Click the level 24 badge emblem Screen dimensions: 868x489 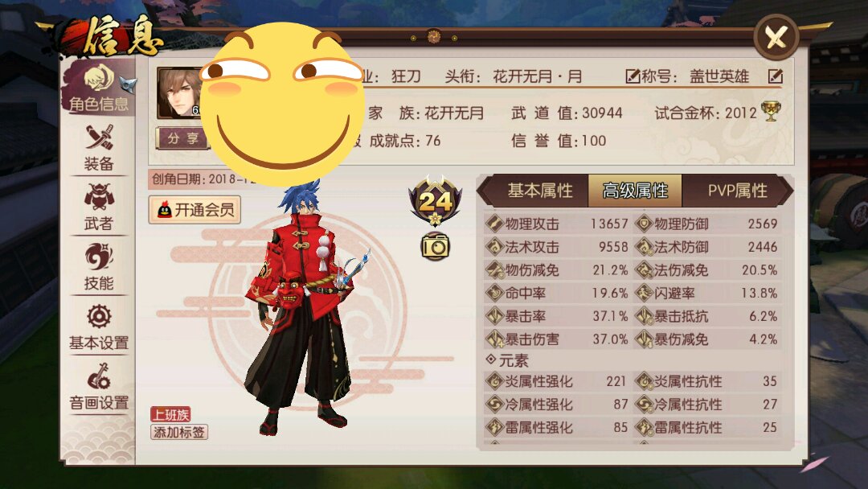pyautogui.click(x=435, y=201)
